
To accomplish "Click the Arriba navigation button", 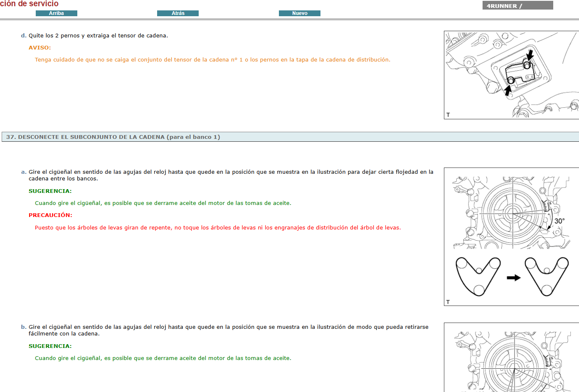I will point(57,13).
